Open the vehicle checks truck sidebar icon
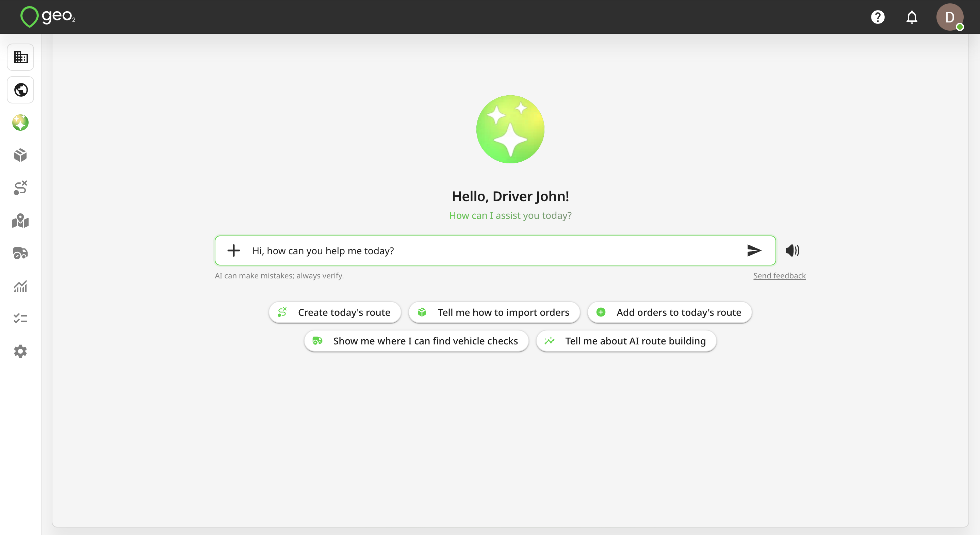Viewport: 980px width, 535px height. 20,253
